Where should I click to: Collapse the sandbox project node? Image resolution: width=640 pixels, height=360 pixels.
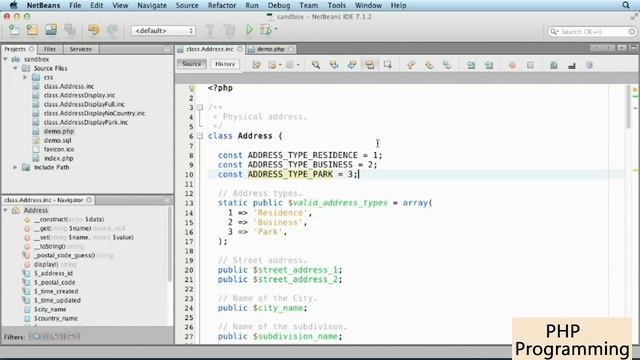coord(6,59)
